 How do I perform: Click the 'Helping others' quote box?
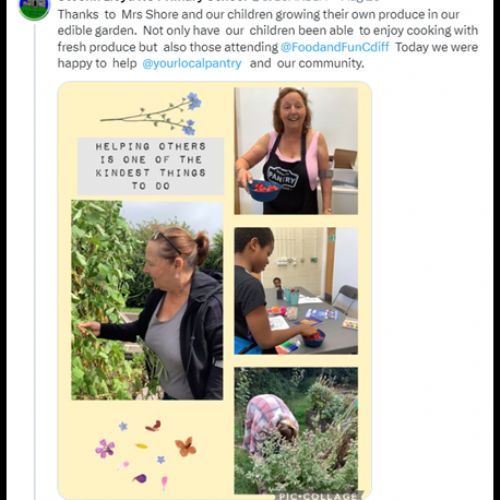pyautogui.click(x=151, y=166)
